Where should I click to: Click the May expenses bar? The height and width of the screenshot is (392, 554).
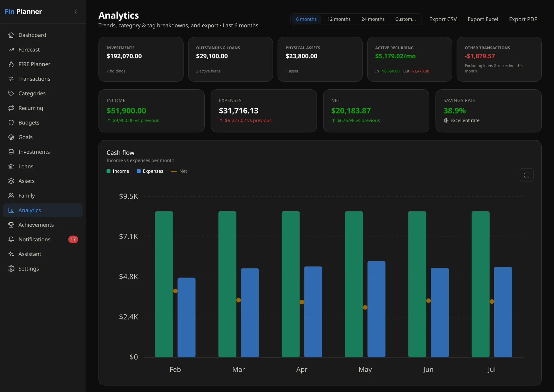(376, 309)
